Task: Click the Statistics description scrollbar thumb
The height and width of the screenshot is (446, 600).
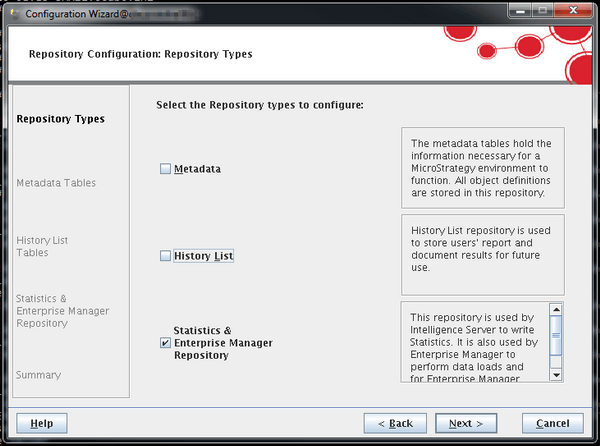Action: pos(557,335)
